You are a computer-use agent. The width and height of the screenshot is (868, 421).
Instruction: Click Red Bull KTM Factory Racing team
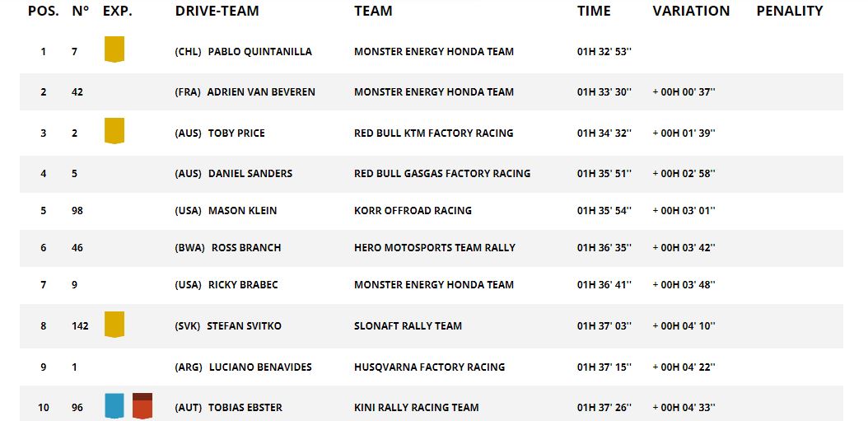[x=434, y=133]
